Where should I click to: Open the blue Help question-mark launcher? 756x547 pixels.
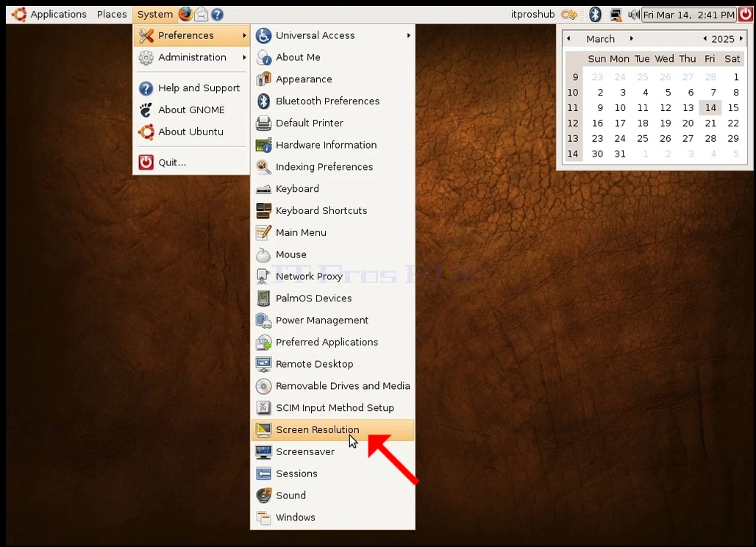[217, 15]
